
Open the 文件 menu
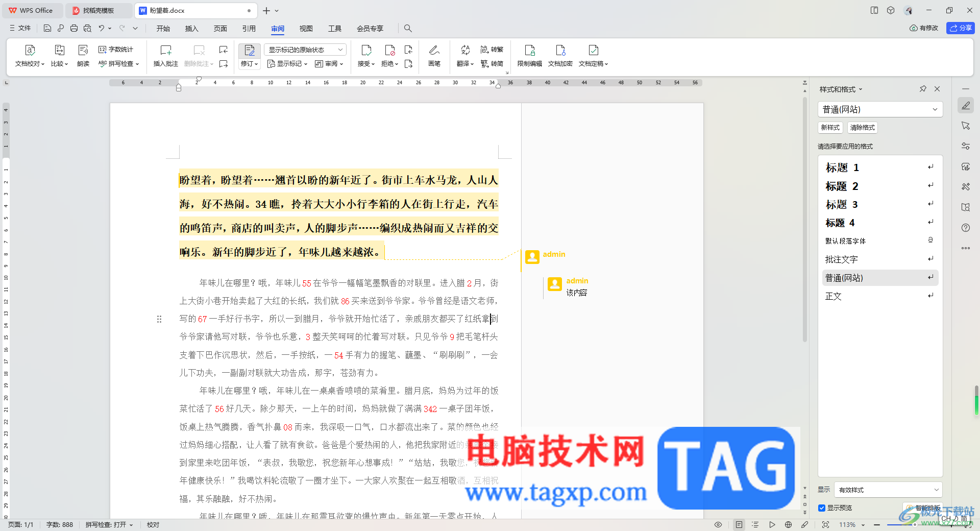click(x=20, y=28)
